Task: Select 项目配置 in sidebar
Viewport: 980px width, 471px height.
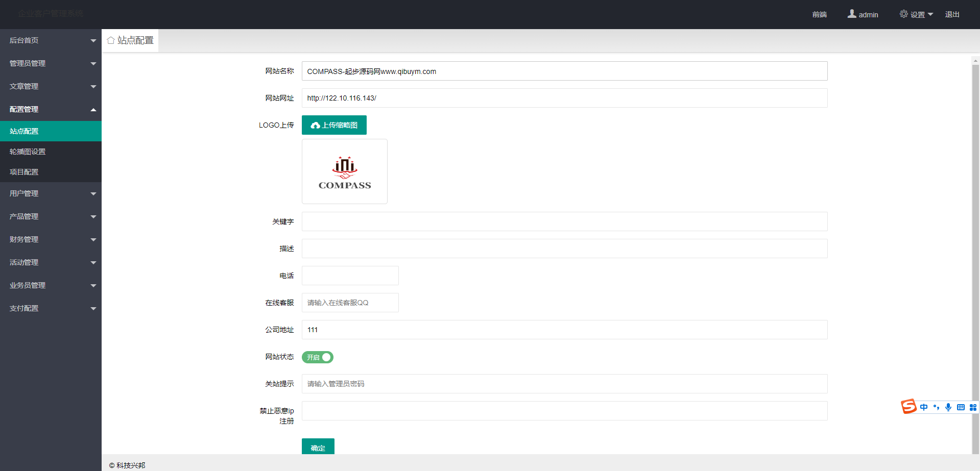Action: pos(51,172)
